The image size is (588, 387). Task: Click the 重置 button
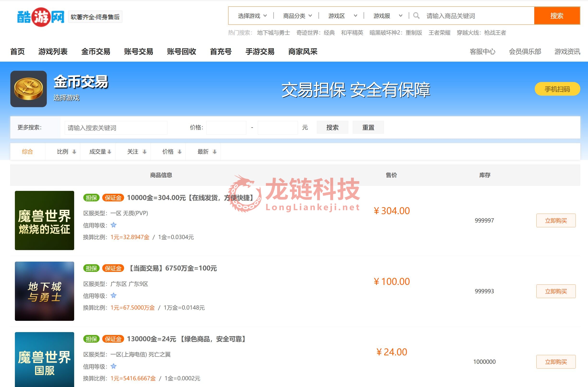[368, 127]
